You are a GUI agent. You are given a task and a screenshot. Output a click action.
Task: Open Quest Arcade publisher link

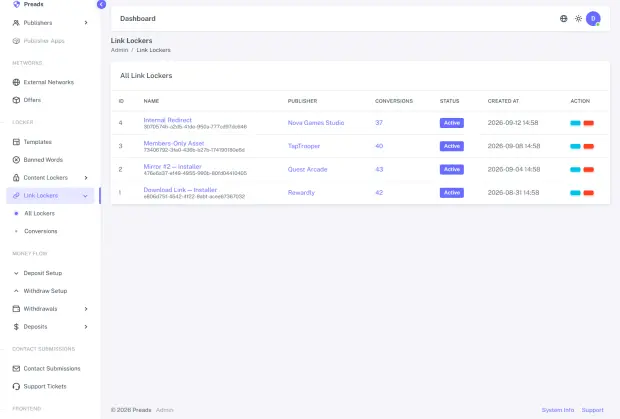point(308,170)
